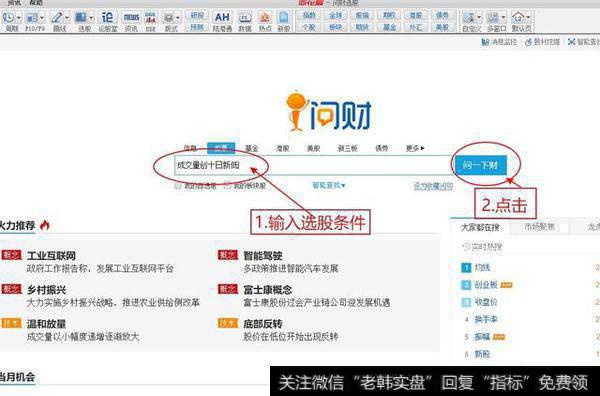
Task: Click the 问一下财 search button
Action: (x=480, y=165)
